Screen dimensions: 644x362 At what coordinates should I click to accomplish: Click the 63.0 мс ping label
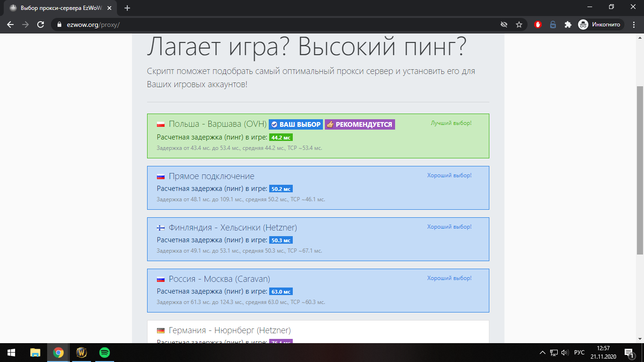coord(281,292)
